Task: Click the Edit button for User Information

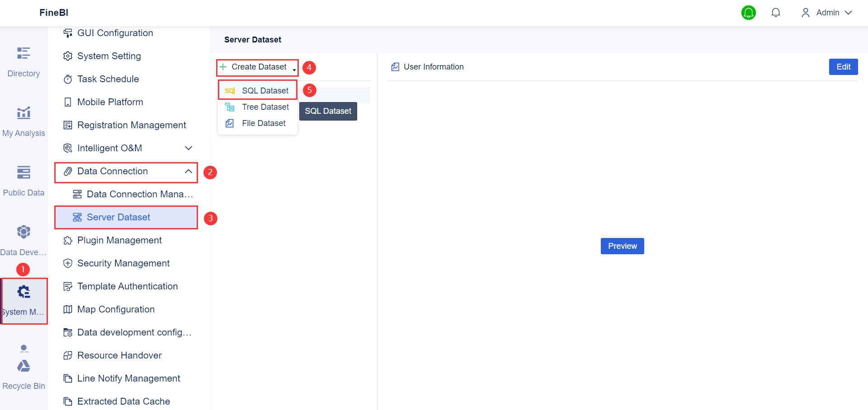Action: [x=843, y=66]
